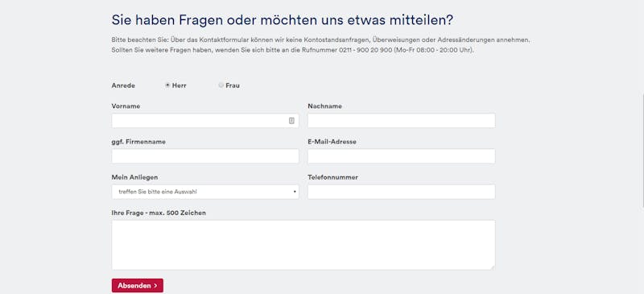Click the autofill icon in Vorname field
The height and width of the screenshot is (294, 644).
(291, 121)
